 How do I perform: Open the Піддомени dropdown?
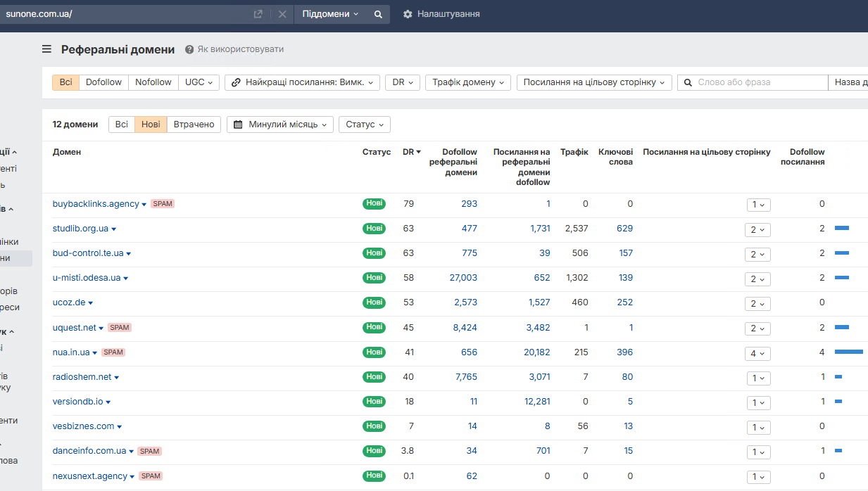(330, 14)
